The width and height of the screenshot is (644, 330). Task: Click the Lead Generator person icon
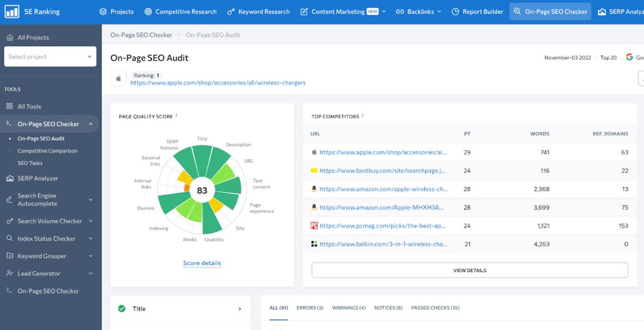(x=10, y=273)
